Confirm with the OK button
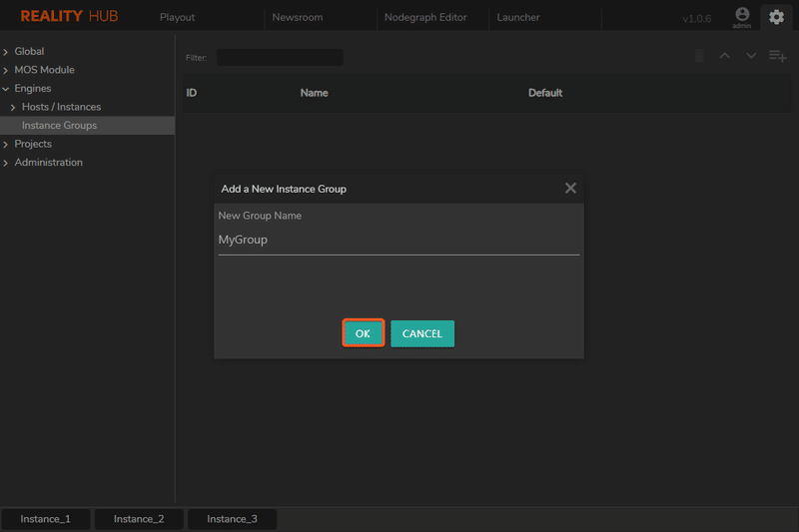This screenshot has height=532, width=799. [363, 333]
